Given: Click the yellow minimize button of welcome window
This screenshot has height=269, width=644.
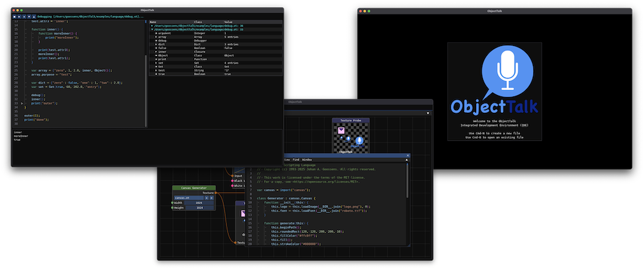Looking at the screenshot, I should pos(365,11).
